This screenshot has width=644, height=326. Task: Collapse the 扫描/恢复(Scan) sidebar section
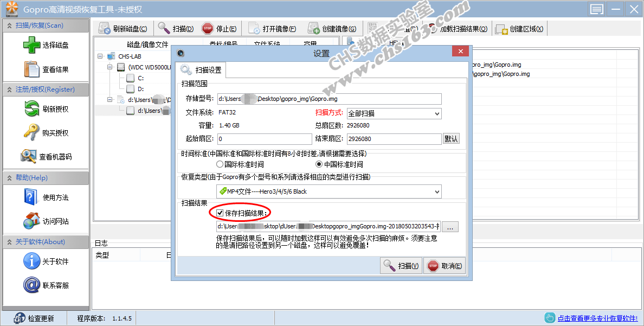pyautogui.click(x=9, y=25)
